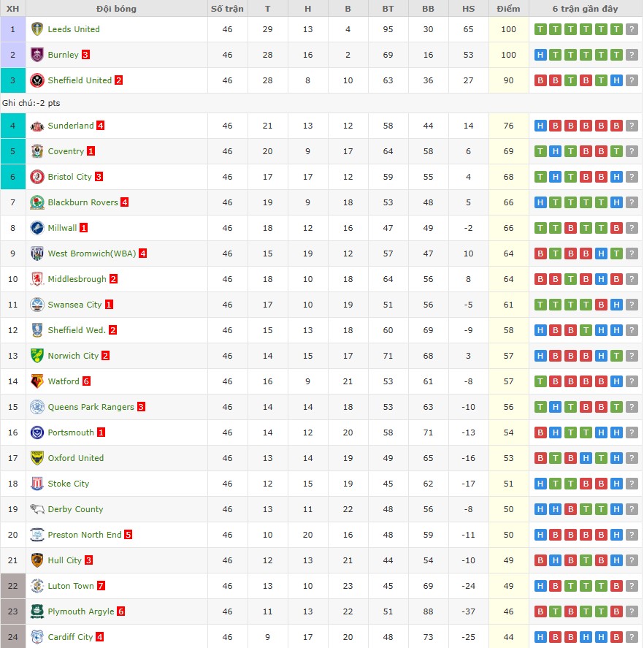Screen dimensions: 644x648
Task: Click the rank 3 cell for Sheffield United
Action: pyautogui.click(x=13, y=80)
